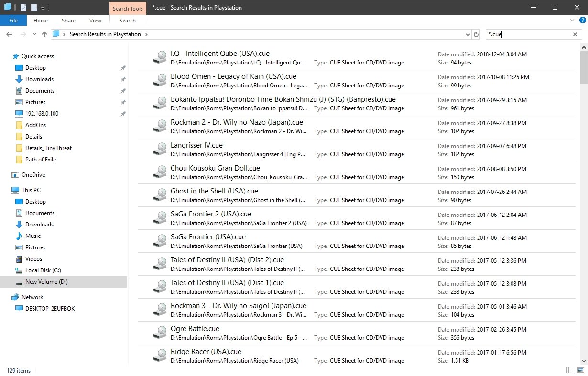Click the Videos filmstrip icon in sidebar

coord(19,259)
